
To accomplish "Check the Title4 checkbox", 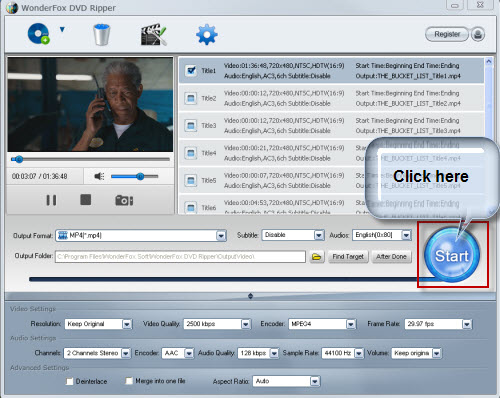I will click(x=191, y=153).
